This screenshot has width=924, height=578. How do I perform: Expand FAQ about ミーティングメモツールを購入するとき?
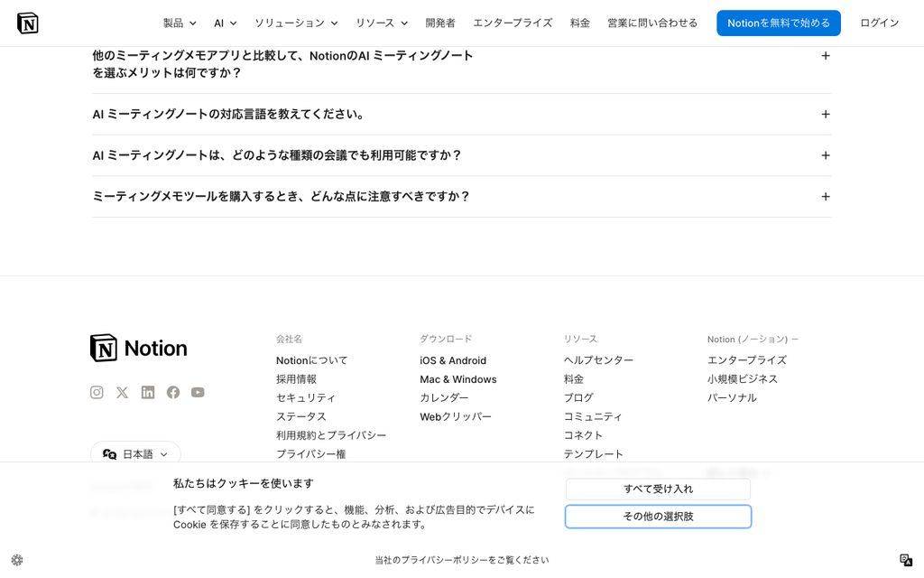pyautogui.click(x=461, y=196)
